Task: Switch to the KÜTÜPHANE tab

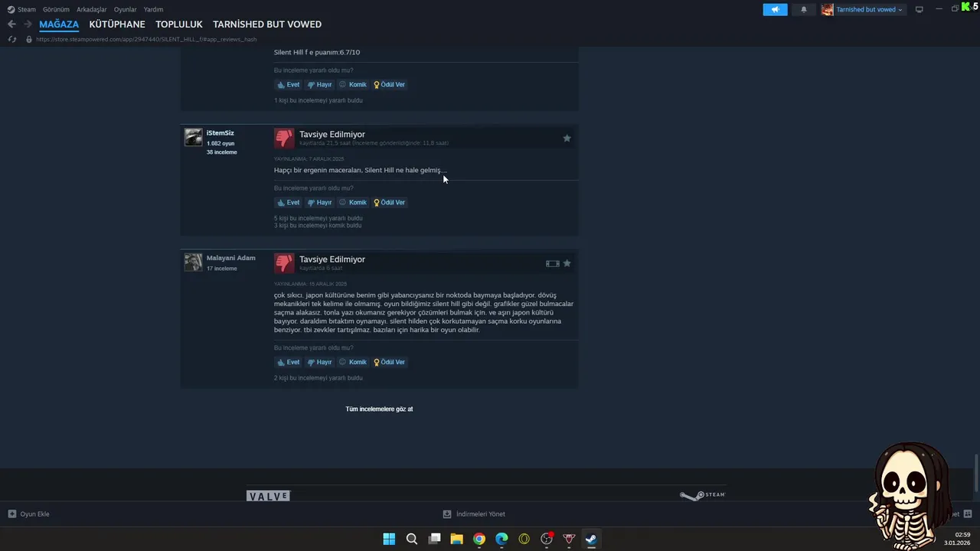Action: coord(117,24)
